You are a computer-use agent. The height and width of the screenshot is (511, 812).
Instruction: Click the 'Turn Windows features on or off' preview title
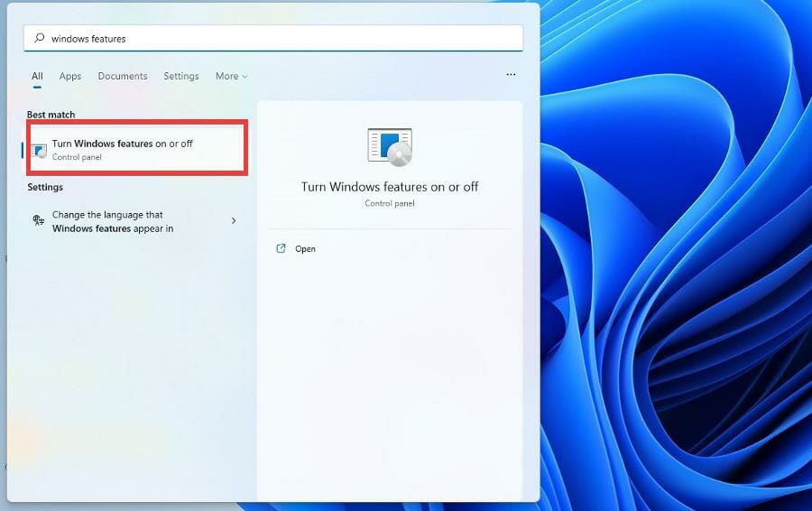390,187
